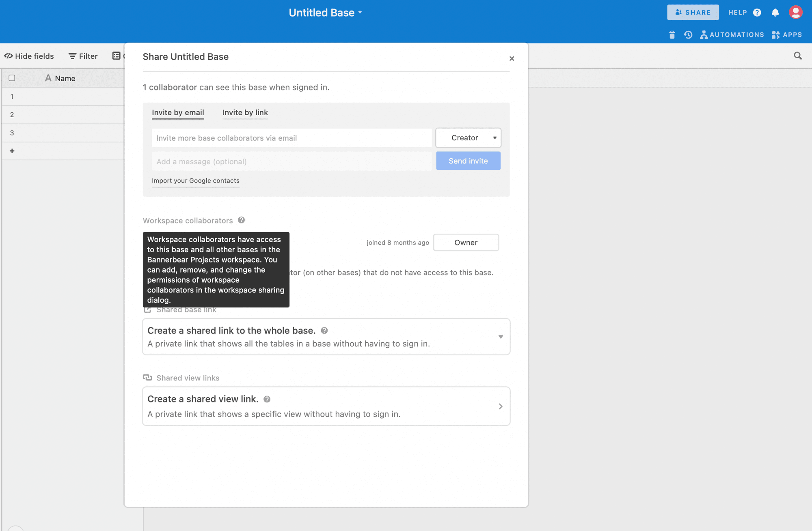Click the Shared view links icon
The image size is (812, 531).
147,378
